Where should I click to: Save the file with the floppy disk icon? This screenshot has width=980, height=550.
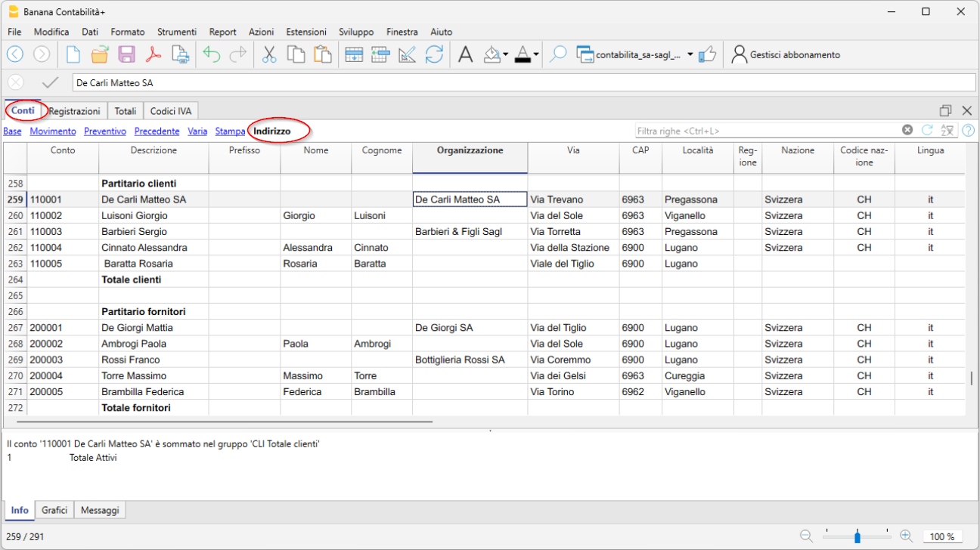[126, 54]
